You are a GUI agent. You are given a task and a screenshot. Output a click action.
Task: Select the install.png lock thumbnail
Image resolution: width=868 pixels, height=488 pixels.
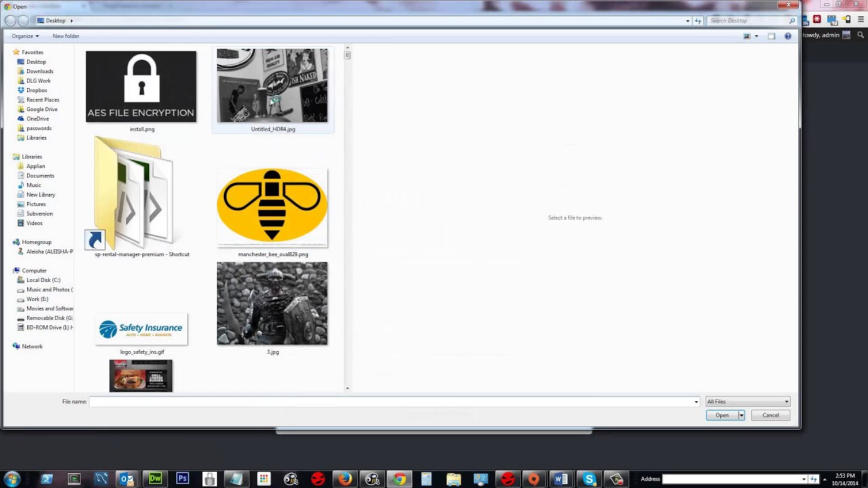(141, 87)
